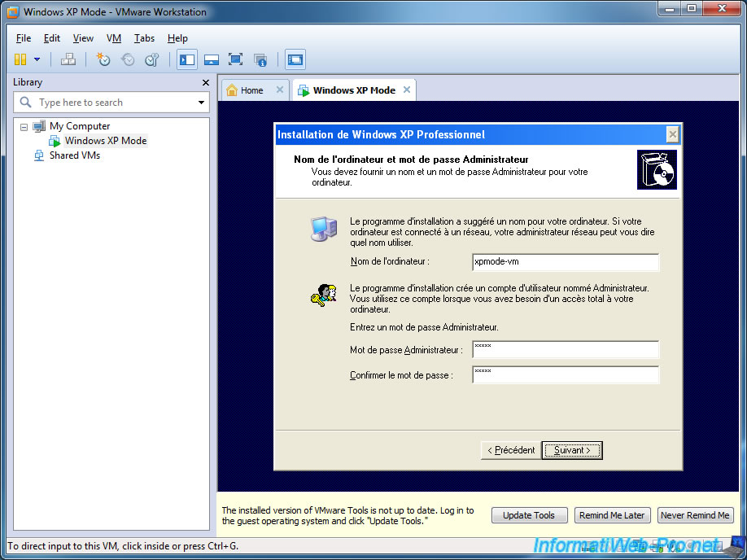Image resolution: width=747 pixels, height=560 pixels.
Task: Collapse the My Computer tree node
Action: pyautogui.click(x=24, y=127)
